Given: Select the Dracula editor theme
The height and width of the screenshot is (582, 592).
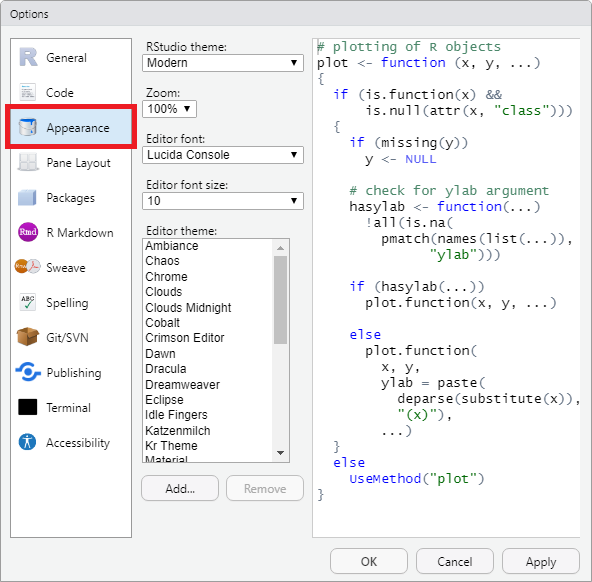Looking at the screenshot, I should tap(208, 369).
